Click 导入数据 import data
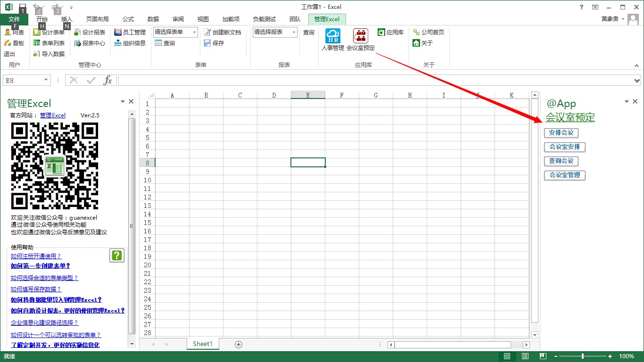 coord(49,54)
